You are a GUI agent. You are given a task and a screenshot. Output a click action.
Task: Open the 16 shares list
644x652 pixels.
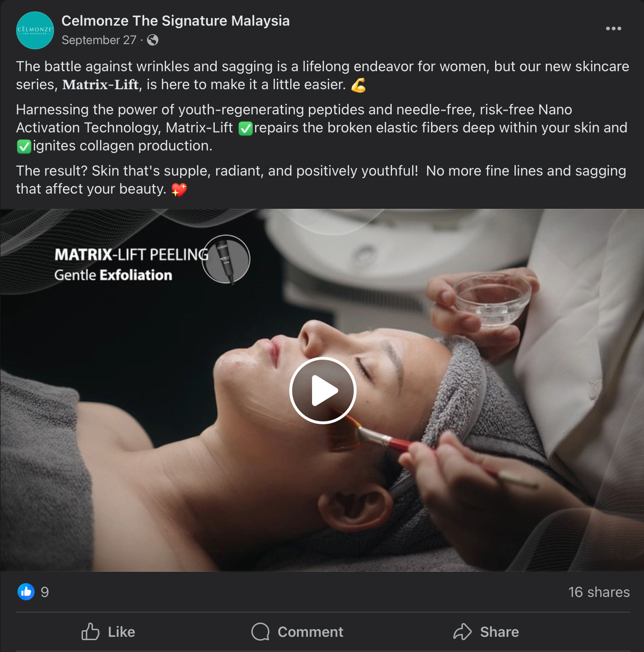598,592
